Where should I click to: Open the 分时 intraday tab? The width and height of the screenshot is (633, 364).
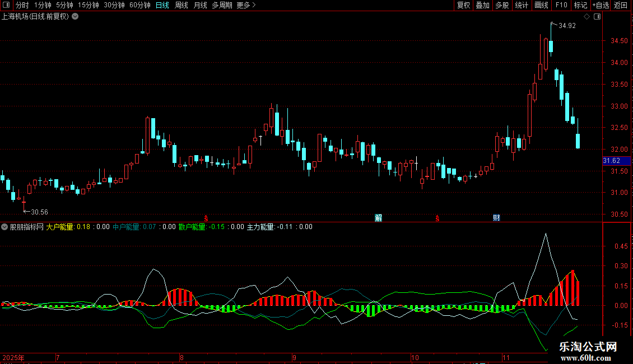(22, 5)
